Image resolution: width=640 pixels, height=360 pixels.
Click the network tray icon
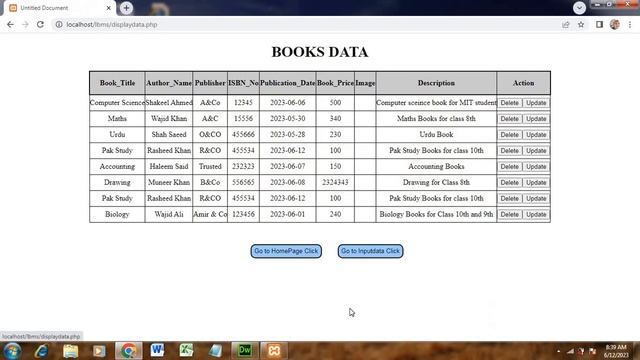coord(570,351)
